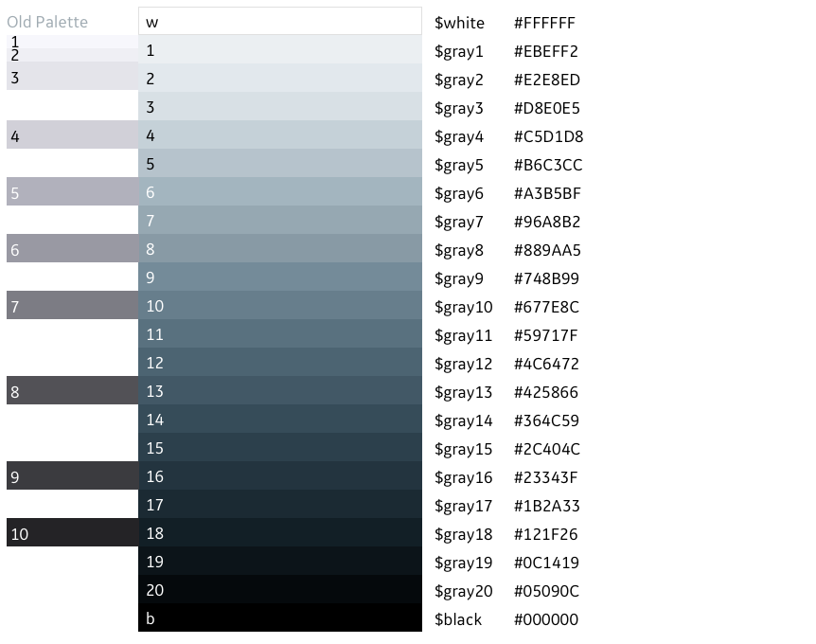The width and height of the screenshot is (816, 644).
Task: Click Old Palette swatch 4
Action: [x=72, y=134]
